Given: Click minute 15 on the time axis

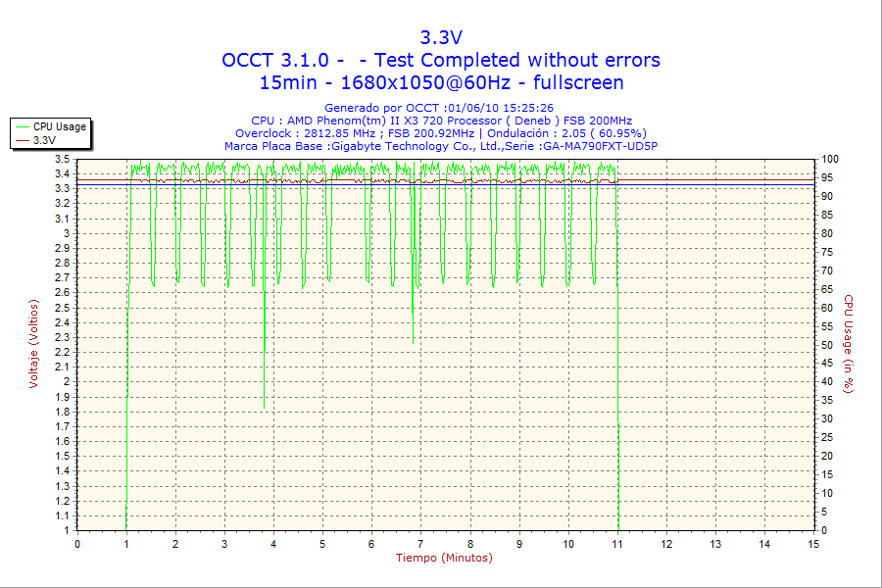Looking at the screenshot, I should [813, 543].
